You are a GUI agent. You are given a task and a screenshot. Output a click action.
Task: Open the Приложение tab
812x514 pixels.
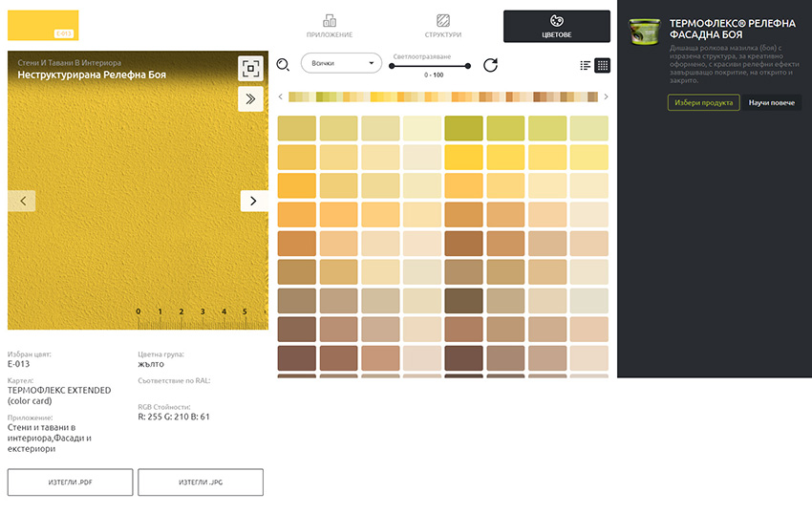pos(330,26)
